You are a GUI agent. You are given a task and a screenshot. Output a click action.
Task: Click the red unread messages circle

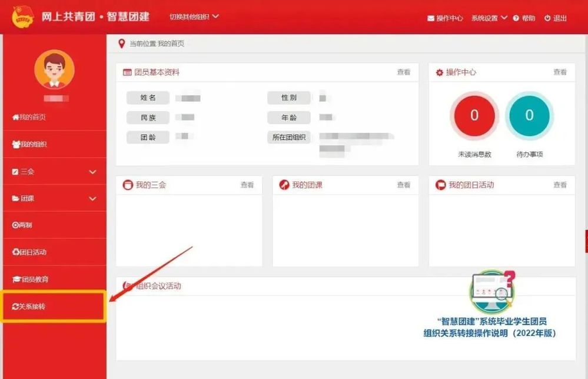coord(474,116)
